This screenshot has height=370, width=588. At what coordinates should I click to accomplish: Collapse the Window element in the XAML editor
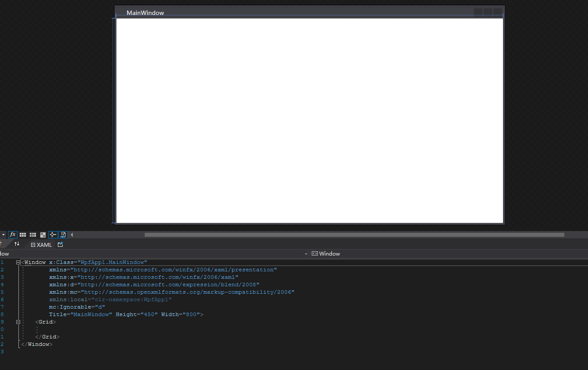(x=18, y=262)
